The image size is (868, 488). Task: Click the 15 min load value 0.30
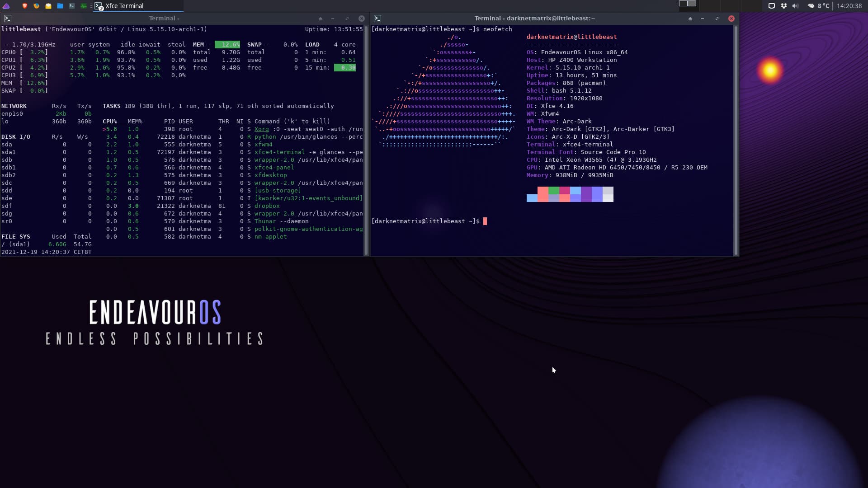(345, 67)
